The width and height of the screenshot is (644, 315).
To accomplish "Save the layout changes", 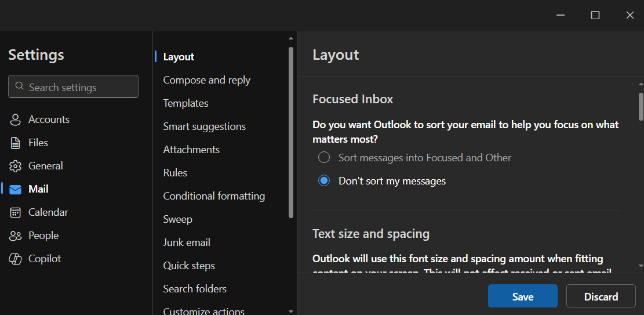I will pyautogui.click(x=522, y=296).
